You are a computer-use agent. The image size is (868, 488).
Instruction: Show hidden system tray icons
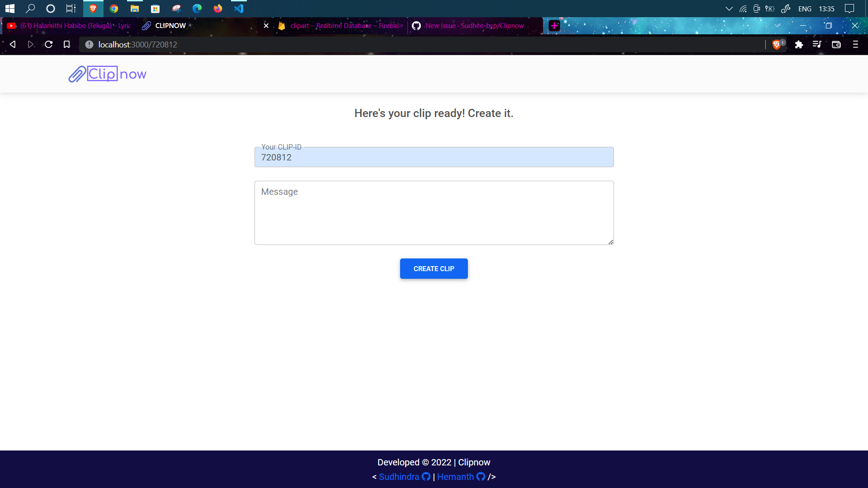pyautogui.click(x=728, y=9)
